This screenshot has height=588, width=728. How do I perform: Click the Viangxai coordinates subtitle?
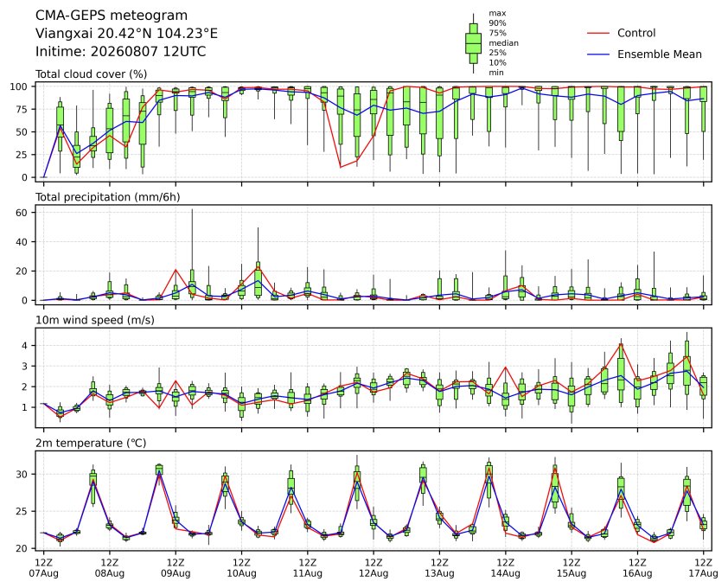[x=127, y=34]
